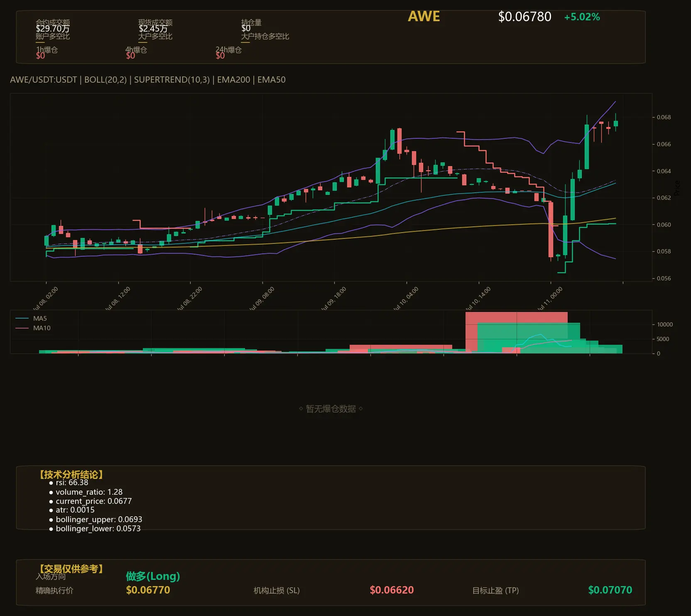
Task: Click the 精确执行价 label
Action: [x=54, y=590]
